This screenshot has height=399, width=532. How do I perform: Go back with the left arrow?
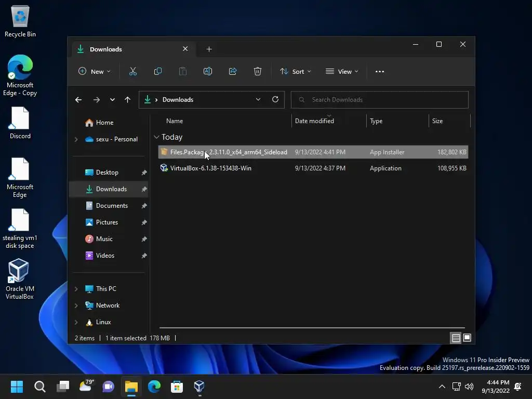78,100
